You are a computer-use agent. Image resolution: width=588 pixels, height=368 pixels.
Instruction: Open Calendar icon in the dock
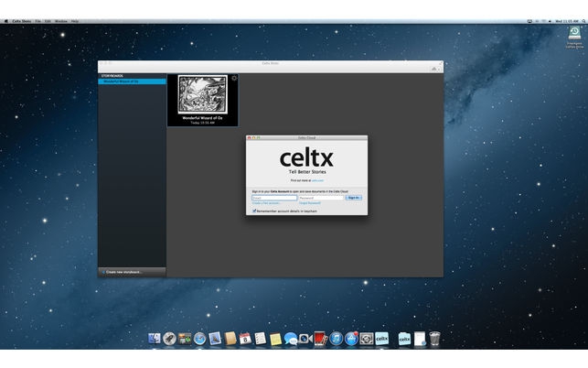click(245, 339)
